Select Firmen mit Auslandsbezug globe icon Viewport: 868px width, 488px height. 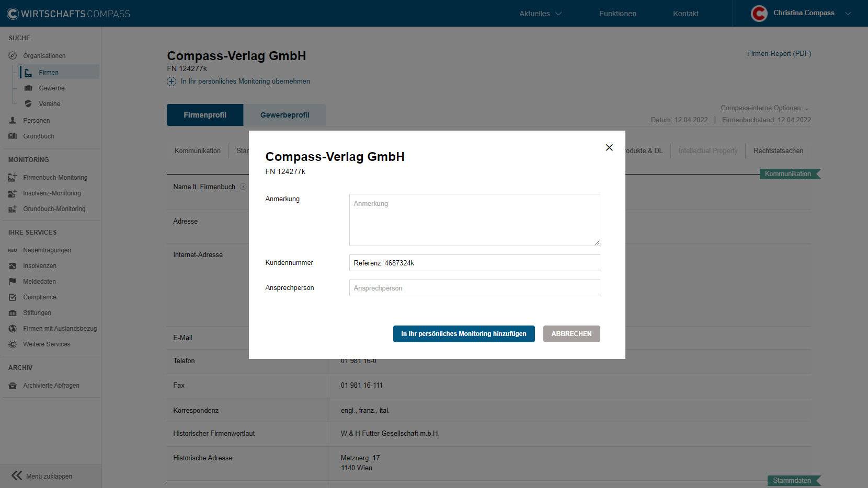(13, 329)
